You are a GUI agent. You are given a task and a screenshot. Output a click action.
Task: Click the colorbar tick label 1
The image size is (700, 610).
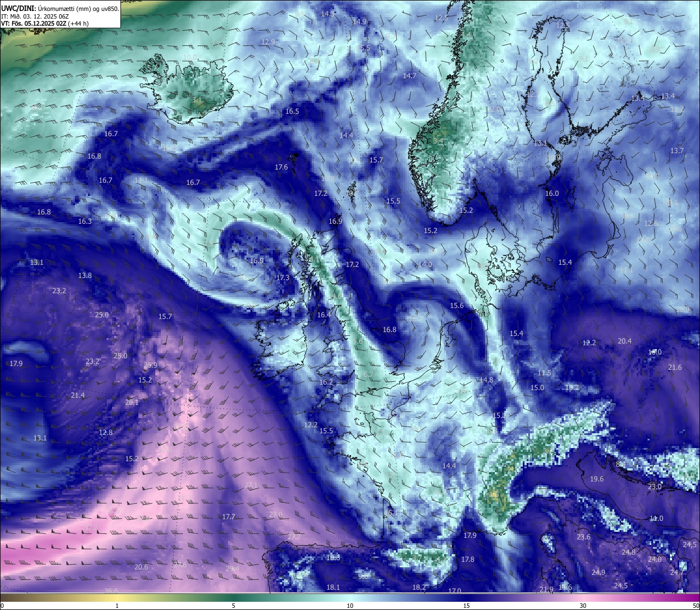[x=117, y=606]
